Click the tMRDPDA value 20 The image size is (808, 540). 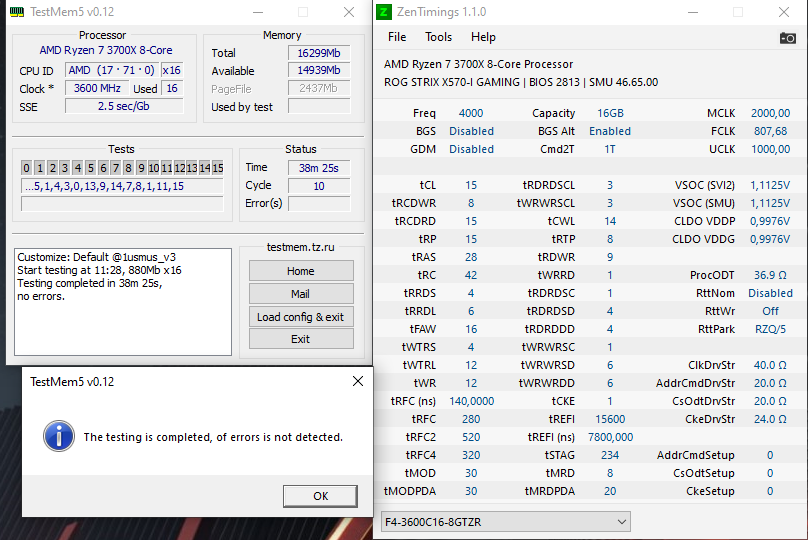(x=610, y=492)
